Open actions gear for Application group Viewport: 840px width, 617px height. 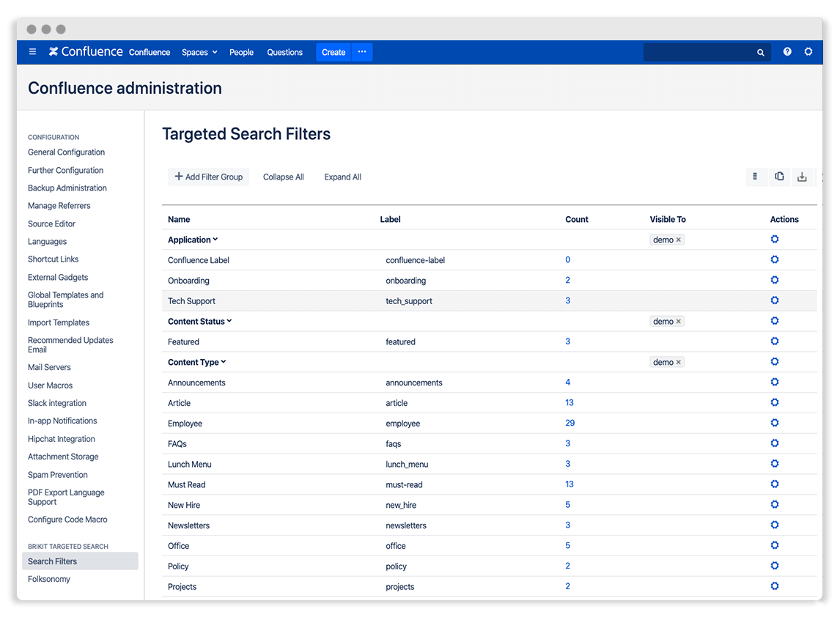[775, 240]
